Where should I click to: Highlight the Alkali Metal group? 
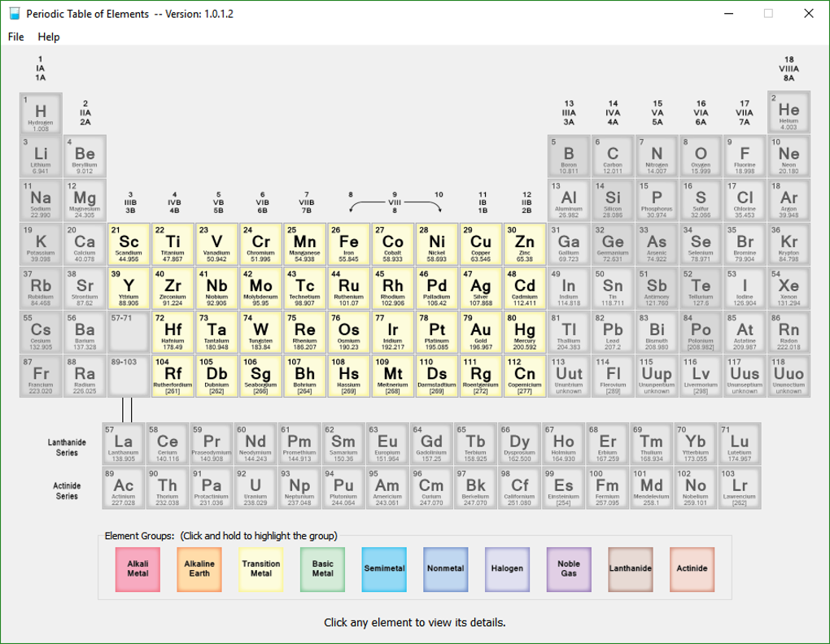tap(138, 569)
